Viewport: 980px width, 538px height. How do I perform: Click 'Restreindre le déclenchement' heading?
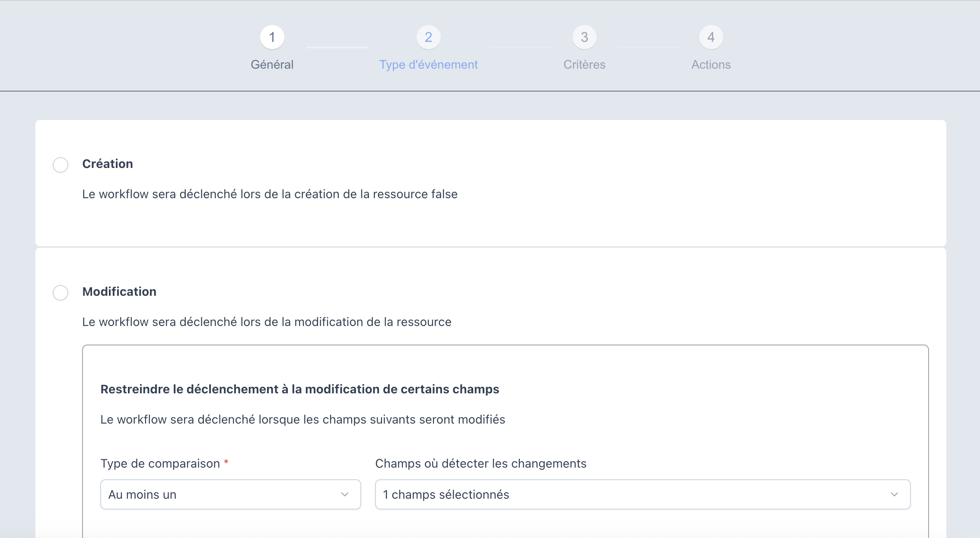(300, 389)
